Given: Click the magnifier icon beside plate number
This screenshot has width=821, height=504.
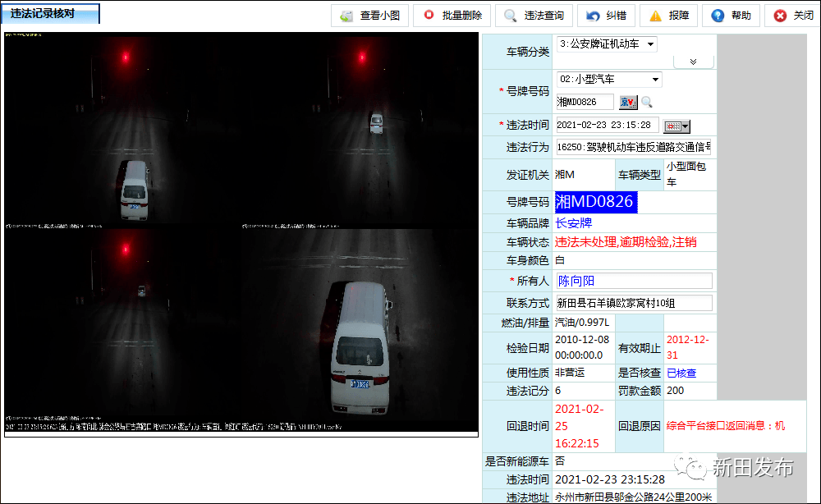Looking at the screenshot, I should [x=647, y=102].
